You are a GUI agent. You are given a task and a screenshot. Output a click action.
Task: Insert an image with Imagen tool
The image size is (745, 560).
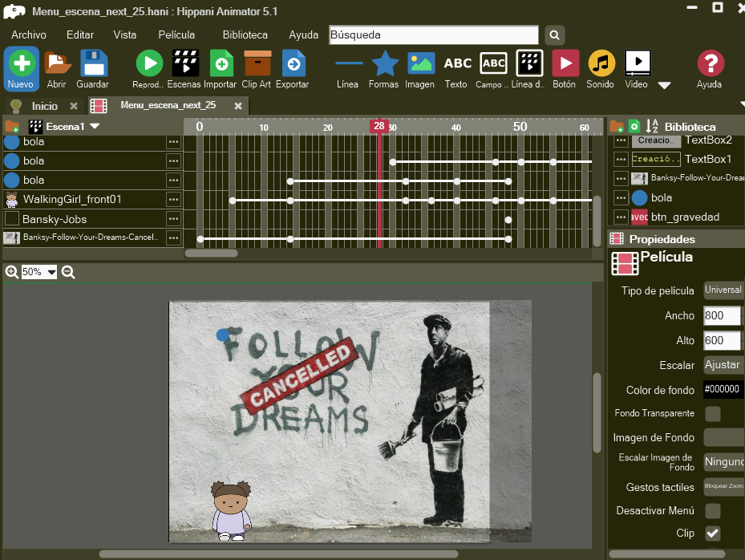point(420,69)
